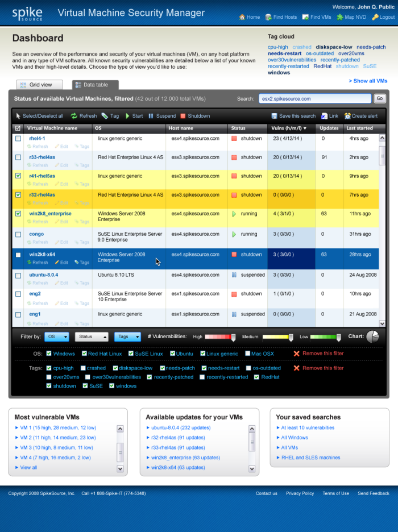The height and width of the screenshot is (532, 398).
Task: Click the Tag icon in toolbar
Action: click(x=105, y=116)
